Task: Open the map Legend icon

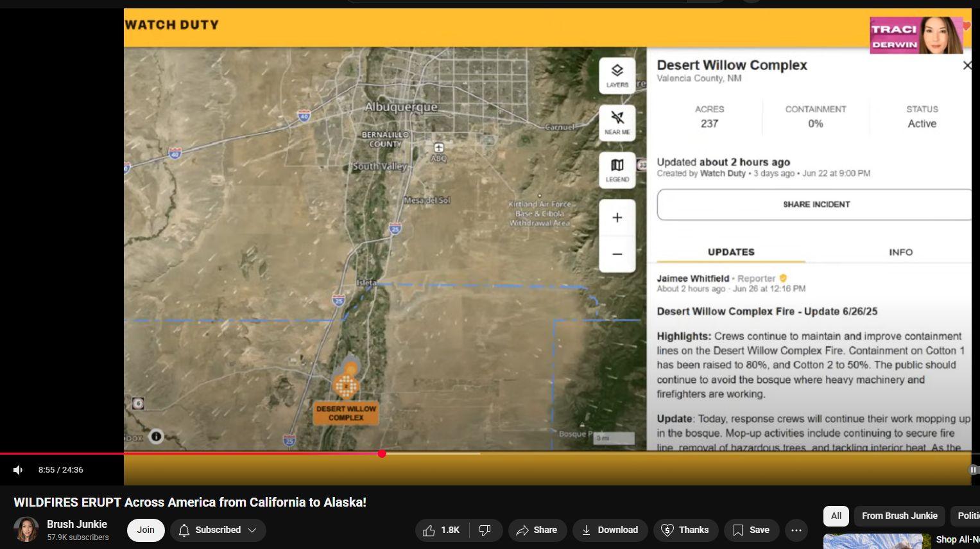Action: click(617, 170)
